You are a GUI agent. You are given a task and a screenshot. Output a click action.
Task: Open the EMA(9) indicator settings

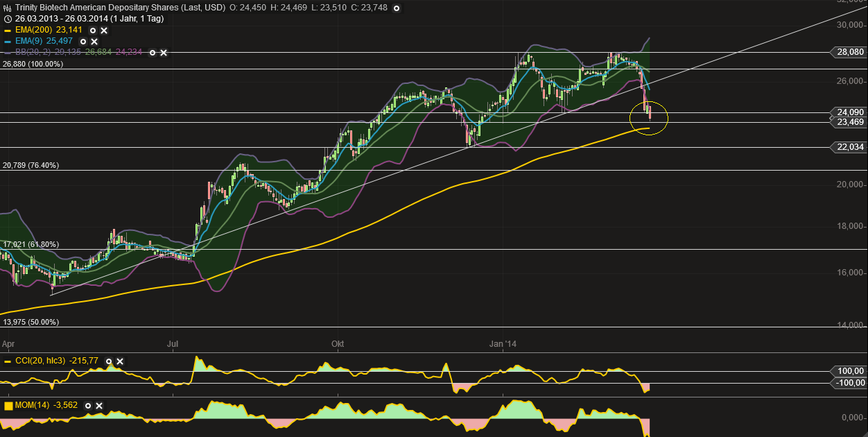[x=83, y=42]
